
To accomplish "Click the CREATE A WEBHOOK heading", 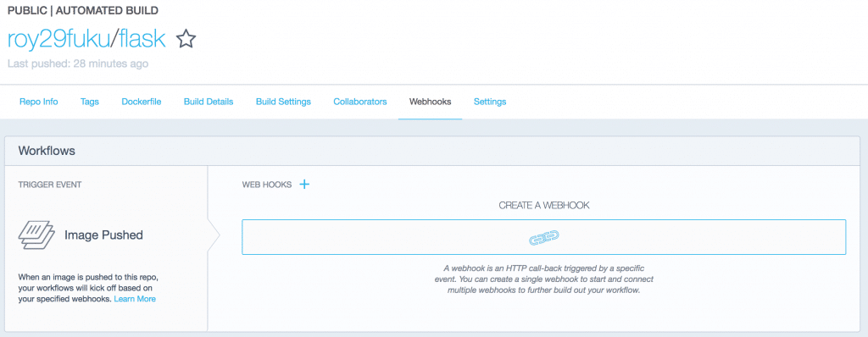I will 544,205.
